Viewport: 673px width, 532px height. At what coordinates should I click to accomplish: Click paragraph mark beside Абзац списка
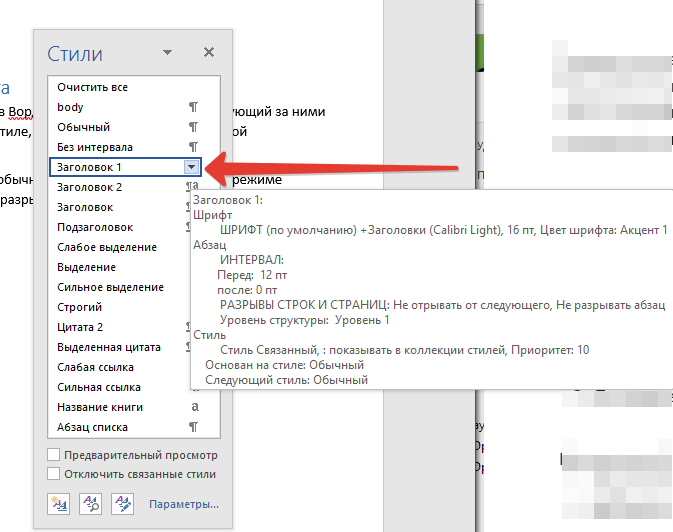[x=194, y=427]
